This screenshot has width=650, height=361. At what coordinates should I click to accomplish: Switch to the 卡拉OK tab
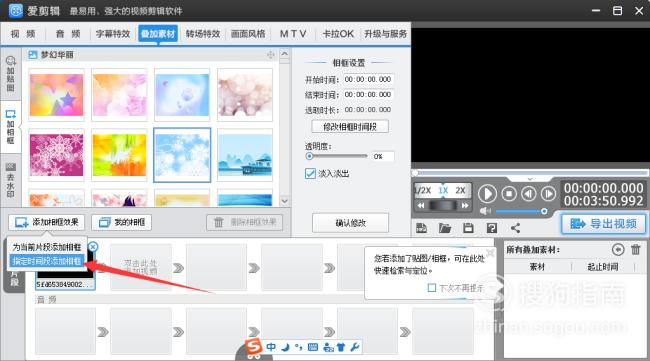coord(338,34)
